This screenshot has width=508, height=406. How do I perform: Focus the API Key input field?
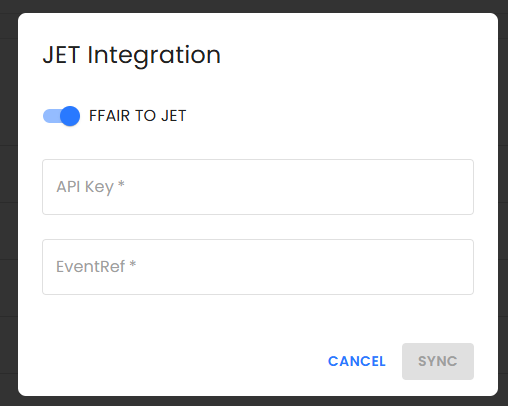pos(258,187)
